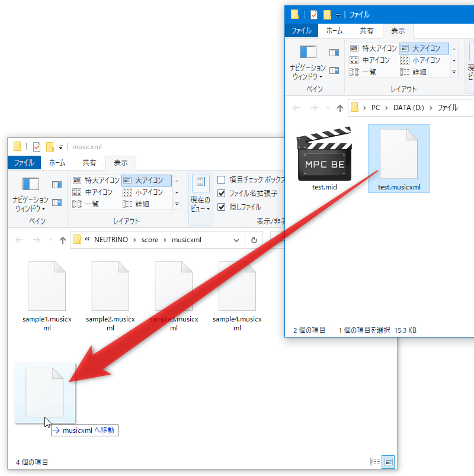Toggle the preview pane icon in the musicxml window
474x476 pixels.
(x=57, y=185)
